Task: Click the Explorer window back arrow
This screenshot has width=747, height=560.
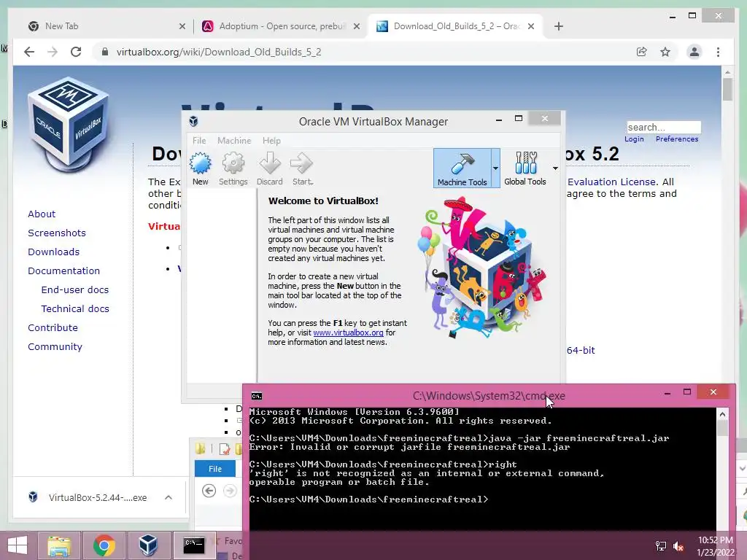Action: [x=209, y=491]
